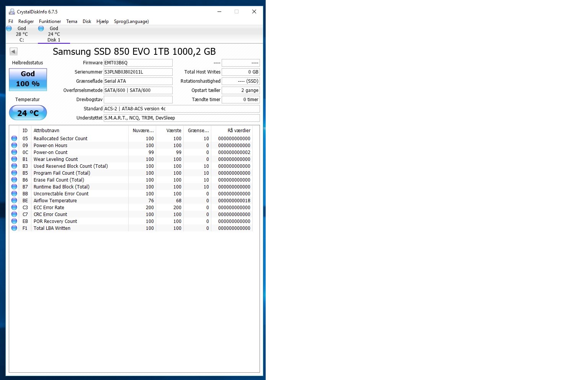Click the Overførselsmetode SATA/600 field
The height and width of the screenshot is (380, 588).
(x=138, y=90)
